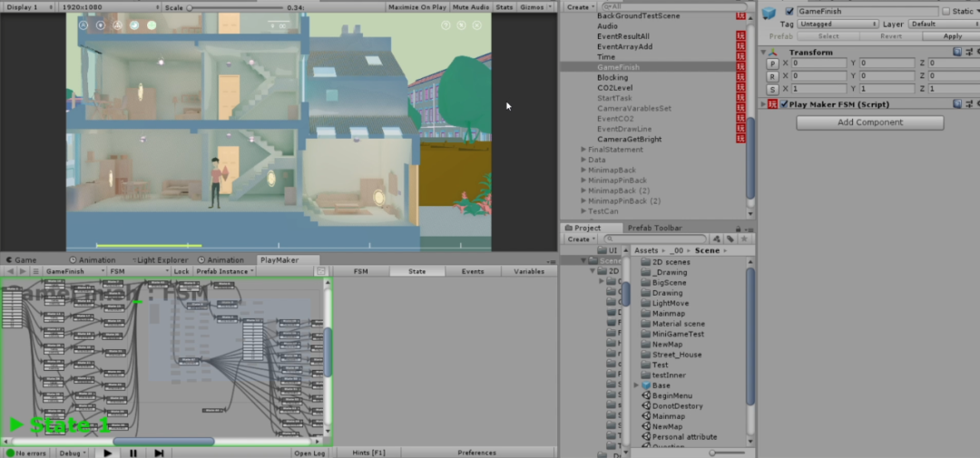
Task: Click PlayMaker icon beside CameraGetBright in Hierarchy
Action: (x=740, y=139)
